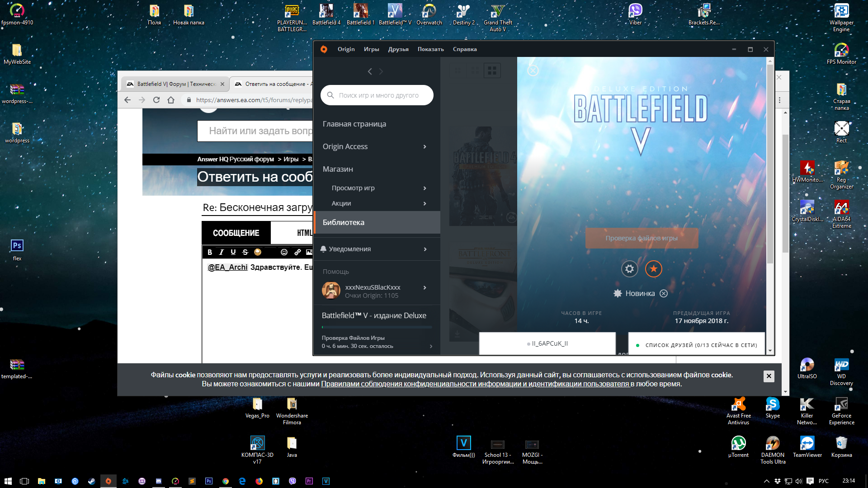The image size is (868, 488).
Task: Close Battlefield V Форум browser tab
Action: coord(222,84)
